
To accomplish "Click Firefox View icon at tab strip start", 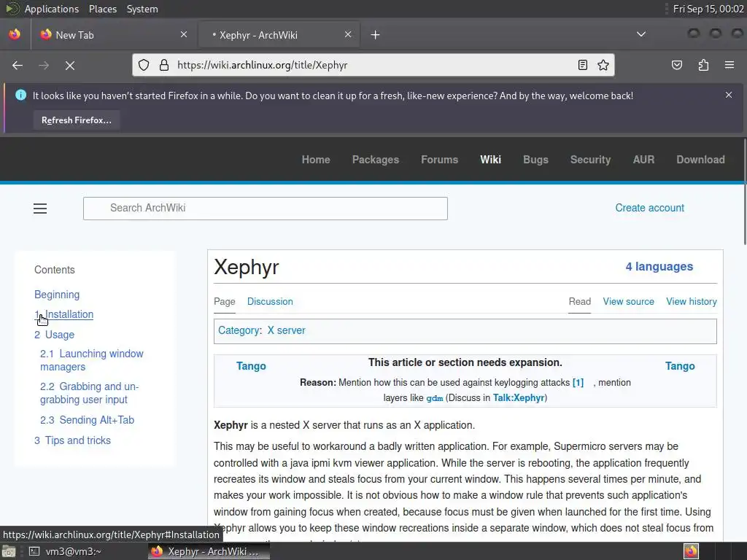I will [x=15, y=34].
